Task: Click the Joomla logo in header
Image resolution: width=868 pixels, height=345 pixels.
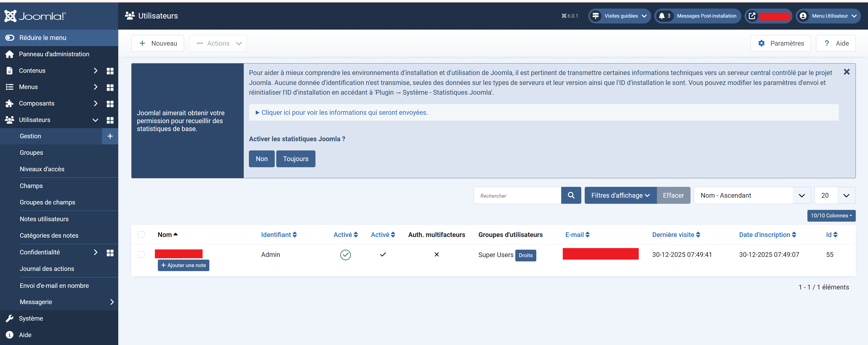Action: [x=35, y=16]
